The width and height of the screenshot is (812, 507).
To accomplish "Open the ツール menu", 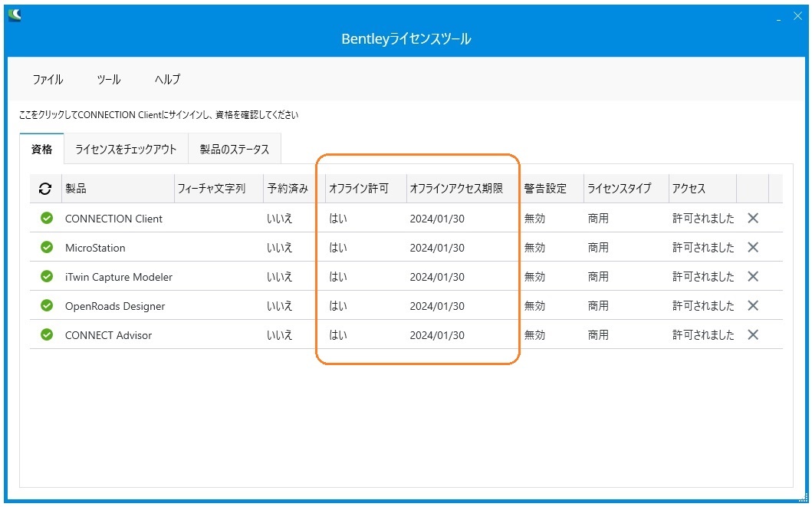I will [x=109, y=79].
